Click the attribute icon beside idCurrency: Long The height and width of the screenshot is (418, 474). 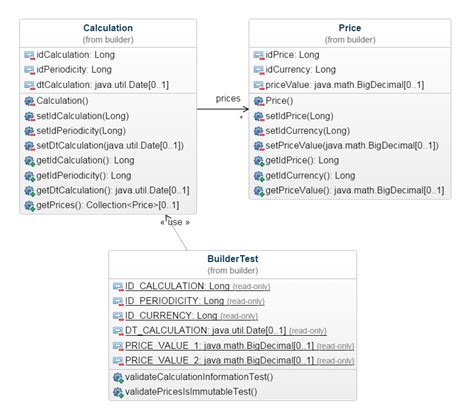pos(259,70)
